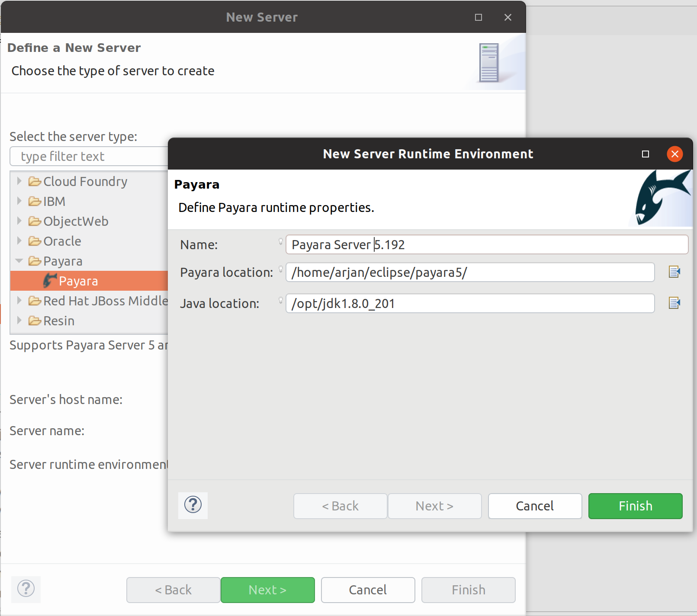The height and width of the screenshot is (616, 697).
Task: Open help icon in New Server dialog
Action: click(26, 589)
